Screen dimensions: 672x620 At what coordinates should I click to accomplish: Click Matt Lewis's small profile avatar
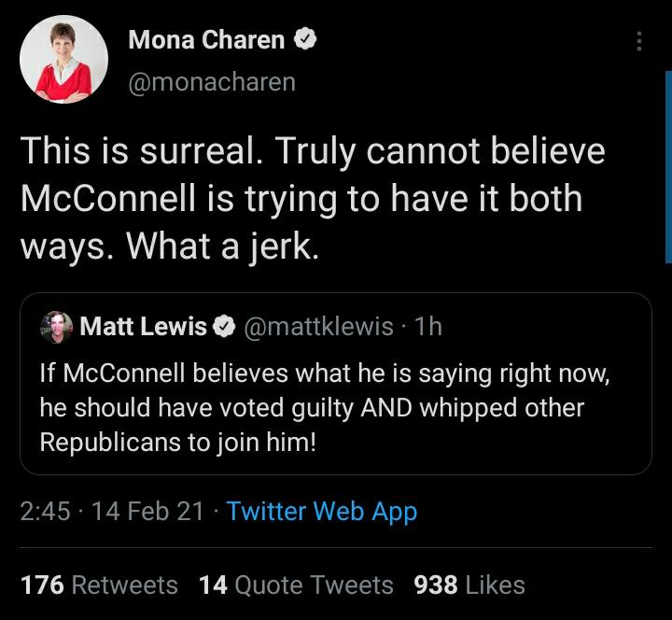point(57,326)
